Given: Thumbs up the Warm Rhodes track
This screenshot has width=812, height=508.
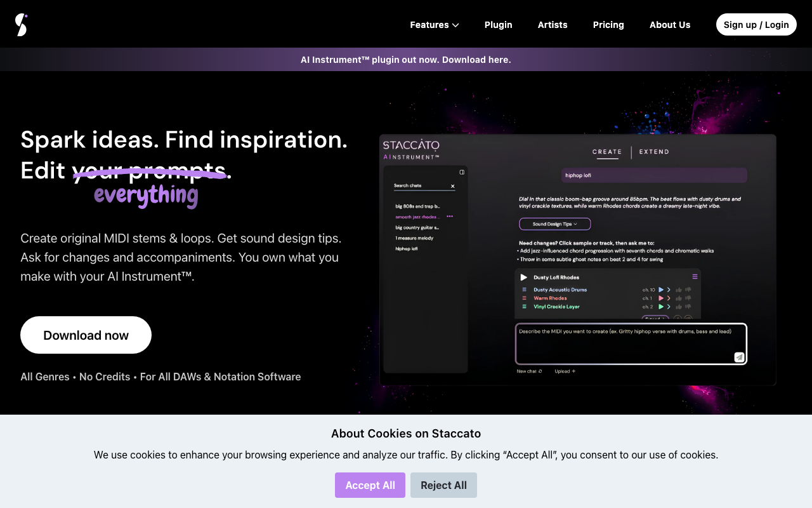Looking at the screenshot, I should click(x=679, y=298).
